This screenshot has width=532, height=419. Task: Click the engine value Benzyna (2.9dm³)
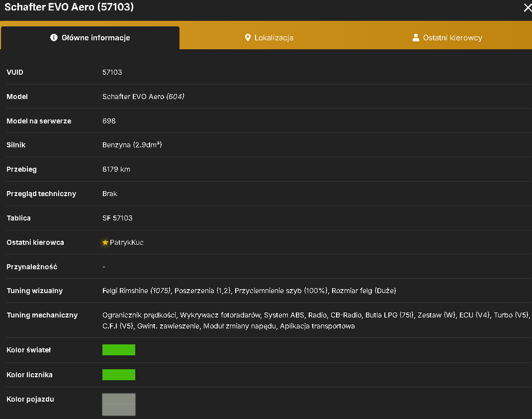click(132, 145)
